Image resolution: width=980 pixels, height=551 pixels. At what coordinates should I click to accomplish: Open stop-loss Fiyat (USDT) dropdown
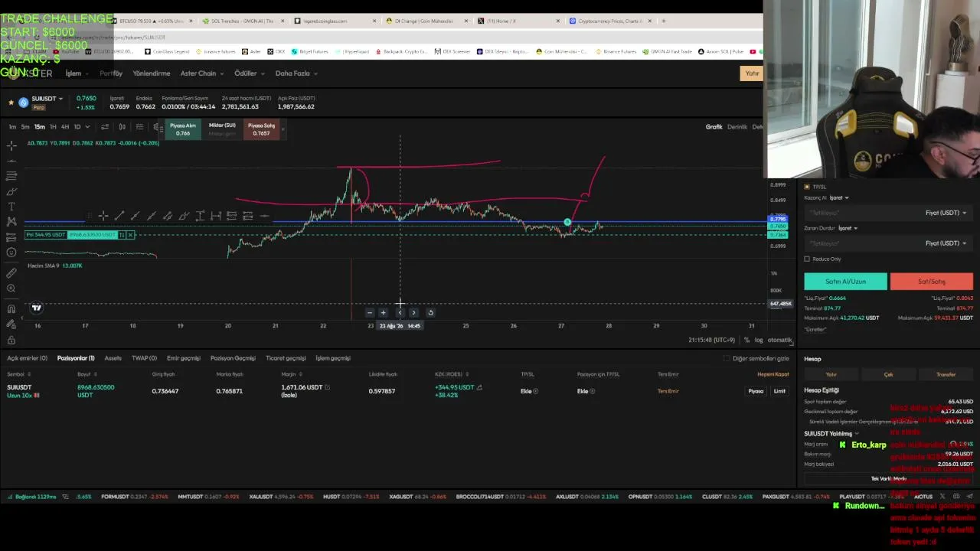(946, 243)
